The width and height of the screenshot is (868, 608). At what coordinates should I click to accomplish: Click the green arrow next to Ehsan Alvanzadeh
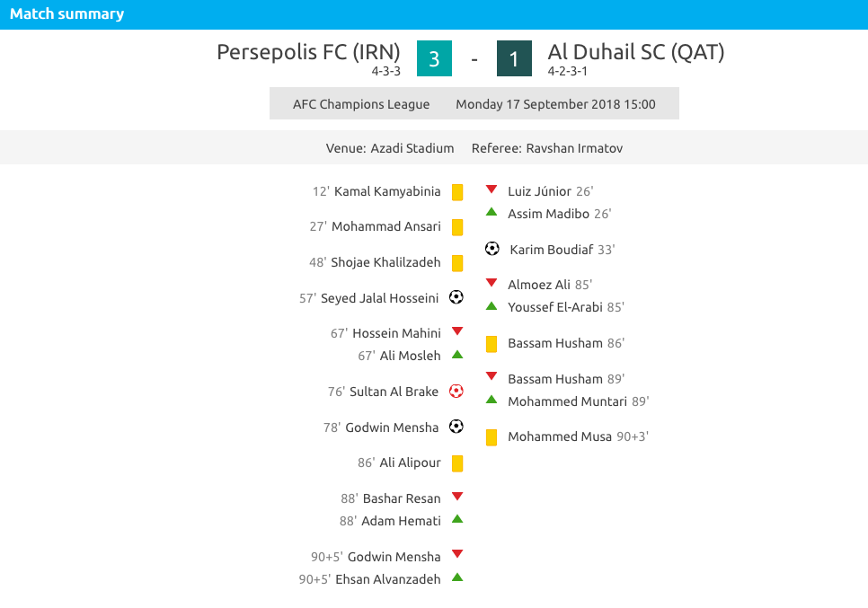pos(457,577)
